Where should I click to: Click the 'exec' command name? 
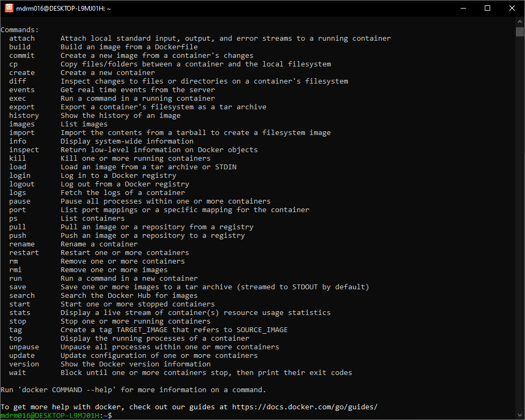point(18,99)
